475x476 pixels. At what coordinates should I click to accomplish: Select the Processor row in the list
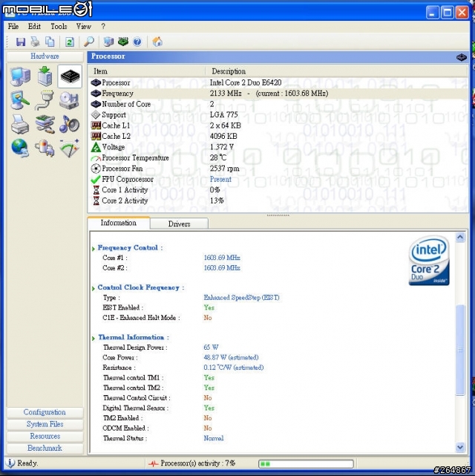278,82
